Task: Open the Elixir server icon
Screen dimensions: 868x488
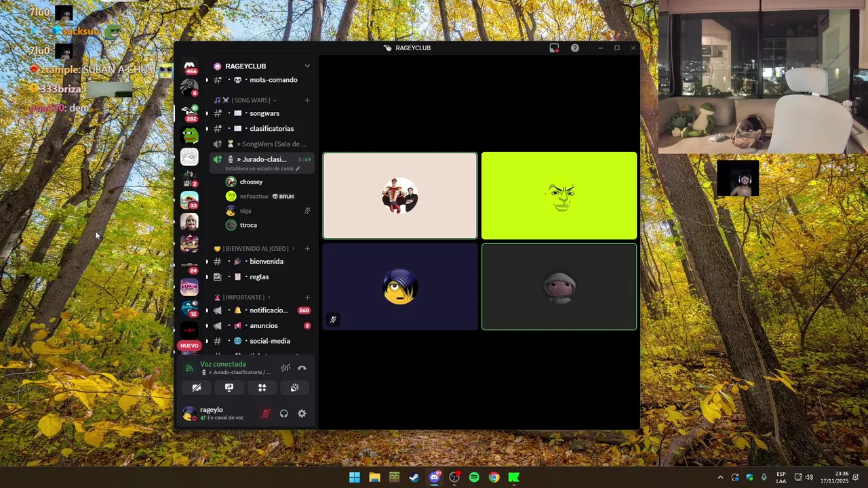Action: [x=189, y=287]
